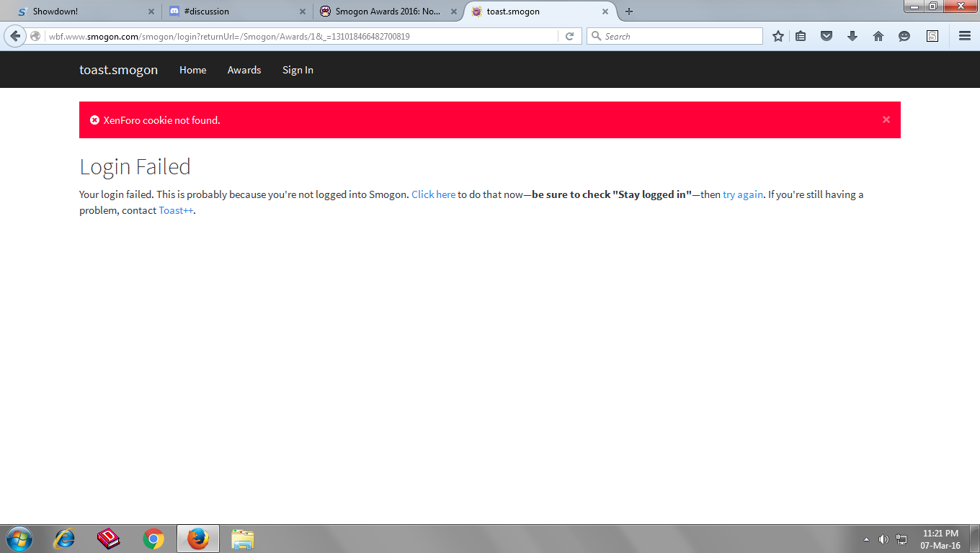This screenshot has height=553, width=980.
Task: Dismiss the XenForo cookie error alert
Action: coord(886,120)
